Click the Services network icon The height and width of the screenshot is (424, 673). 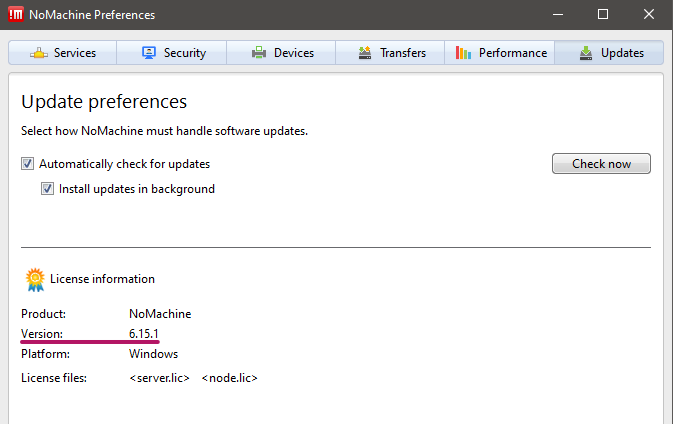coord(39,53)
